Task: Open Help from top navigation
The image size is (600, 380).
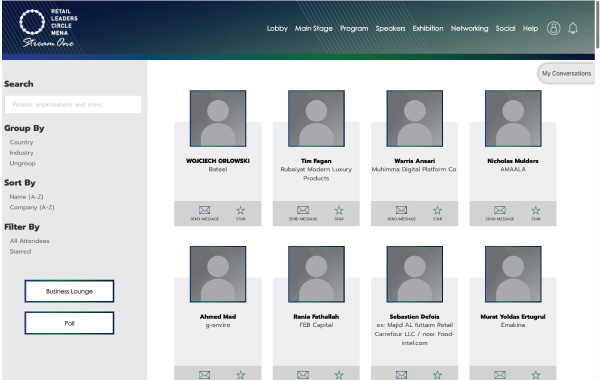Action: [x=530, y=29]
